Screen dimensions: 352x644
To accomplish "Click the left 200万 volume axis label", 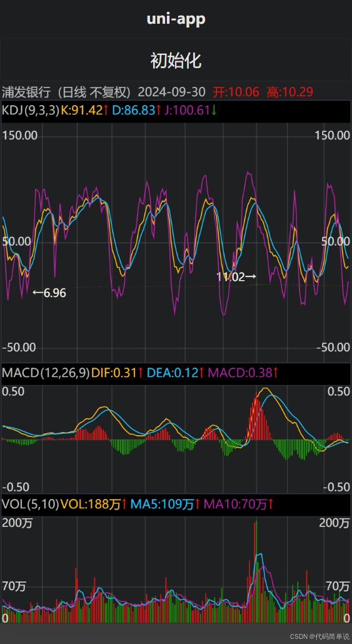I will 18,523.
